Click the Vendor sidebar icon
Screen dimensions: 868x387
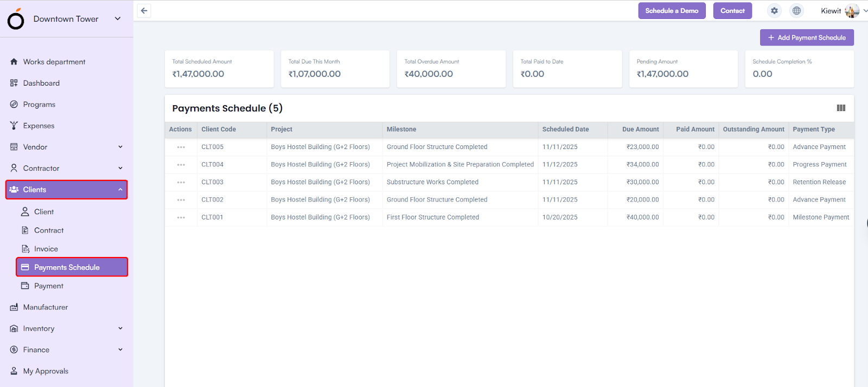tap(14, 147)
